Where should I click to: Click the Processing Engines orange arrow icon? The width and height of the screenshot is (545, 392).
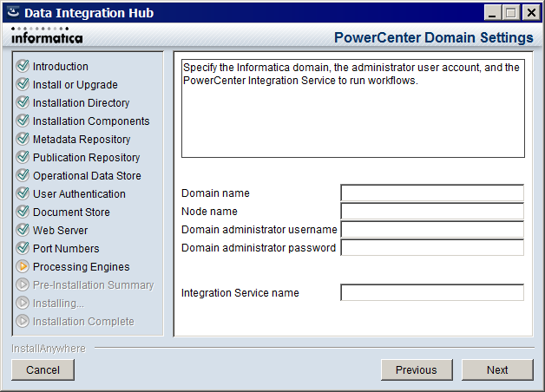click(23, 266)
